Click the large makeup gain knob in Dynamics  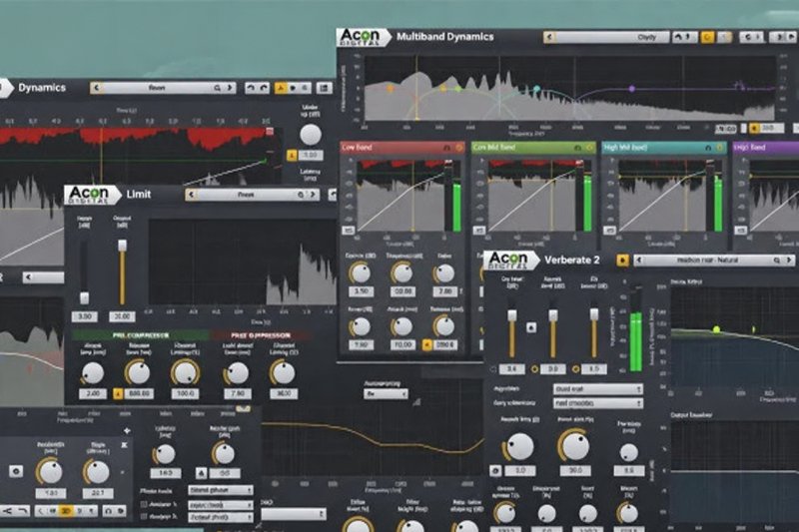click(x=311, y=135)
